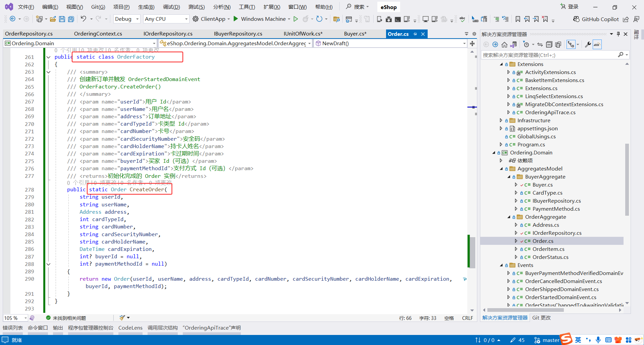The width and height of the screenshot is (644, 345).
Task: Open Properties wrench in Solution Explorer
Action: click(x=588, y=45)
